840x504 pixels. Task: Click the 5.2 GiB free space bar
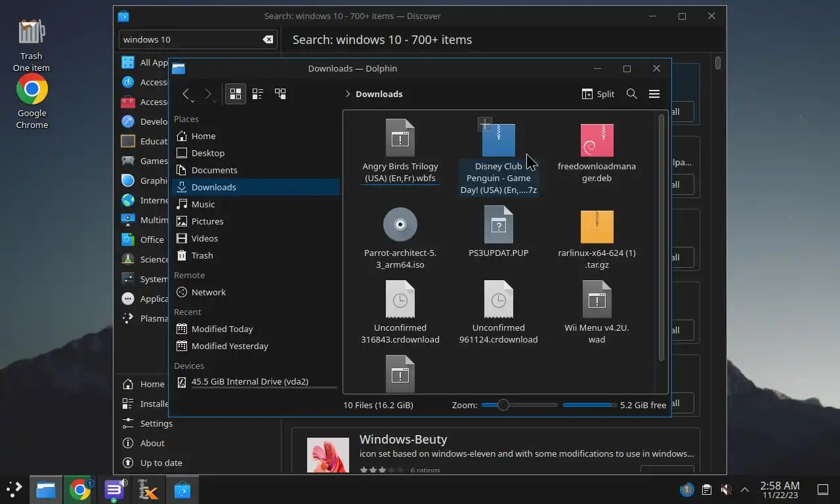pyautogui.click(x=589, y=405)
